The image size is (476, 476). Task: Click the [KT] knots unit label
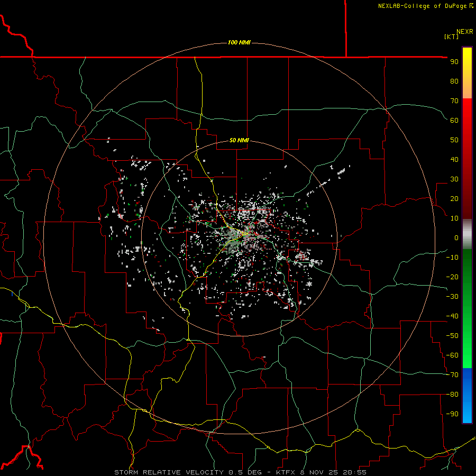tap(451, 36)
